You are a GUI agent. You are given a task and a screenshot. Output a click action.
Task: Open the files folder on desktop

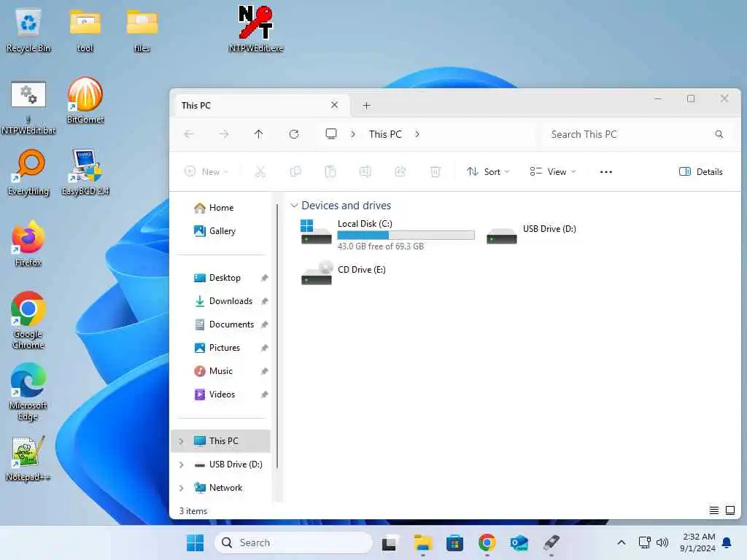[x=142, y=29]
